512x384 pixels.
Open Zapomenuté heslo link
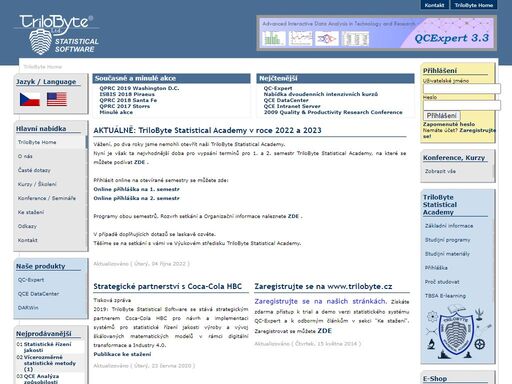pos(449,124)
